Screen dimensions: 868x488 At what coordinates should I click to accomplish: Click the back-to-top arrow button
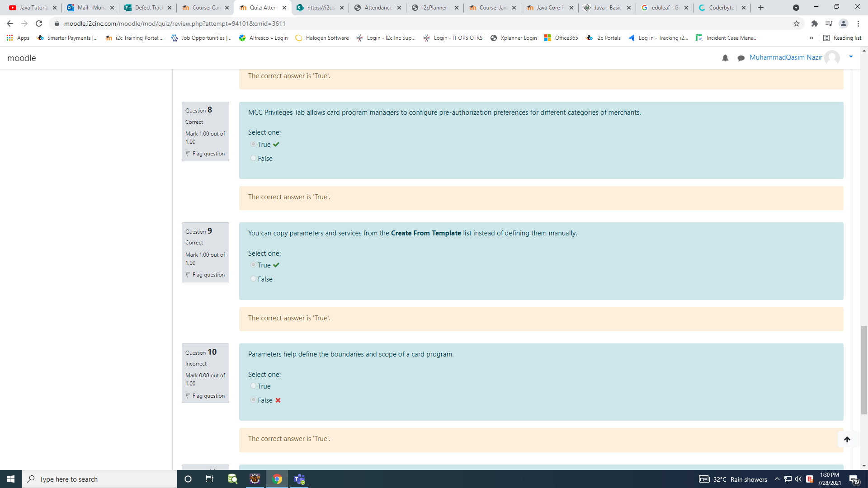click(x=847, y=439)
